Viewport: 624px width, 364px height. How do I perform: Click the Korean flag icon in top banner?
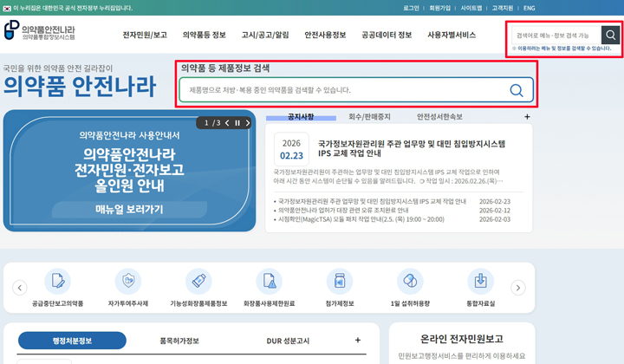point(7,8)
